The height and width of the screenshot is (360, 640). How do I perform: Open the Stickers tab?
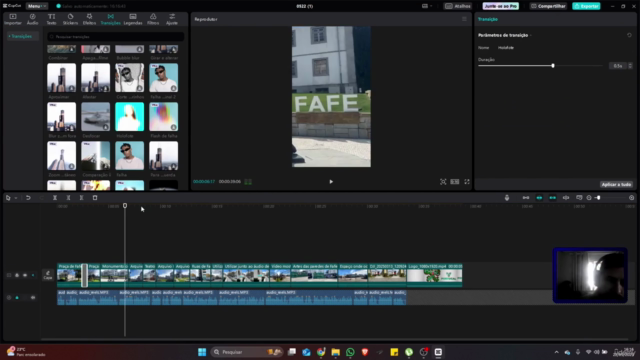click(x=70, y=19)
